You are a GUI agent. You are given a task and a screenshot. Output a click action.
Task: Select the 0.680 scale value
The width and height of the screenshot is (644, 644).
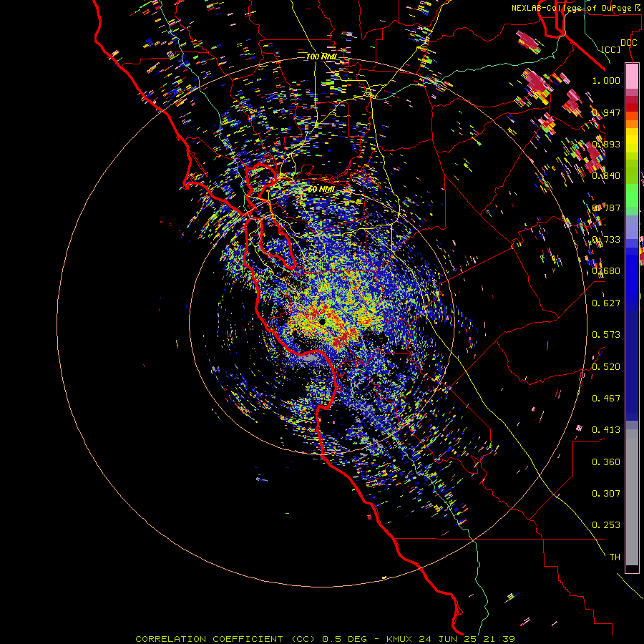[x=606, y=270]
